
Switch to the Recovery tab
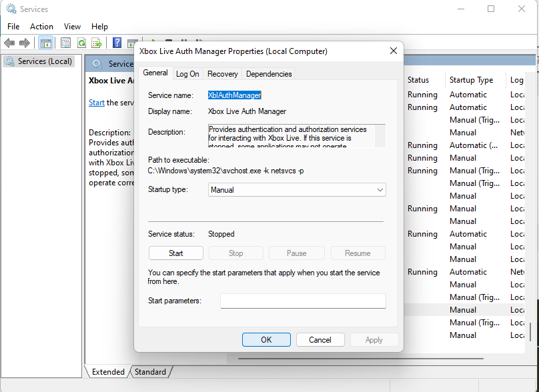222,74
